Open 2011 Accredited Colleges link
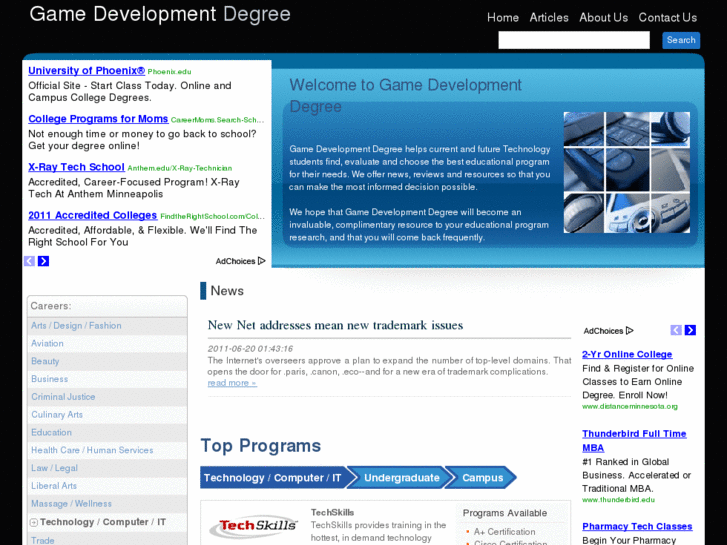This screenshot has width=727, height=545. (x=93, y=215)
